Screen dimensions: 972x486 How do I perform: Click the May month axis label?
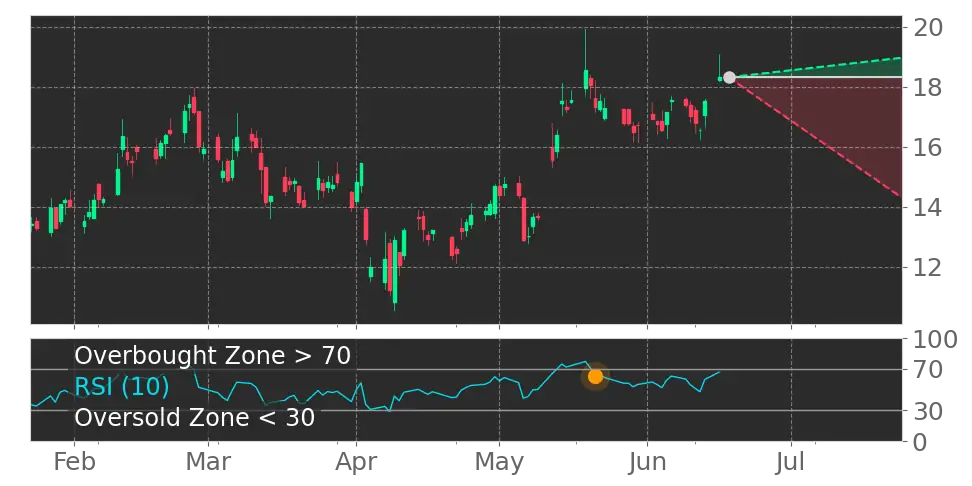click(499, 462)
